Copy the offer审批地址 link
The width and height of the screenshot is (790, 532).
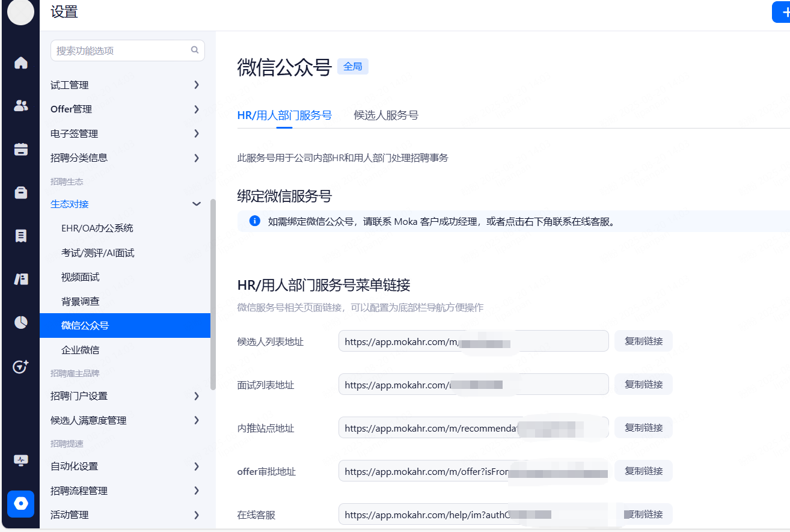(643, 471)
